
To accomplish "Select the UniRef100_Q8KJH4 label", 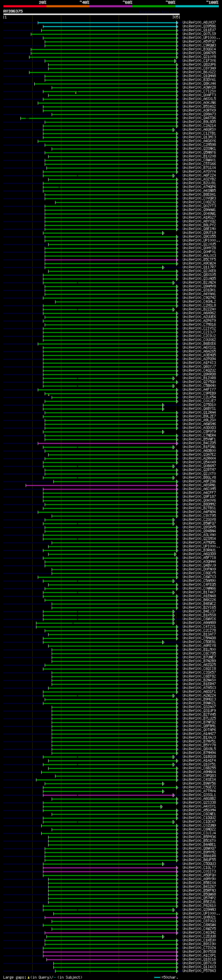I will click(x=199, y=84).
